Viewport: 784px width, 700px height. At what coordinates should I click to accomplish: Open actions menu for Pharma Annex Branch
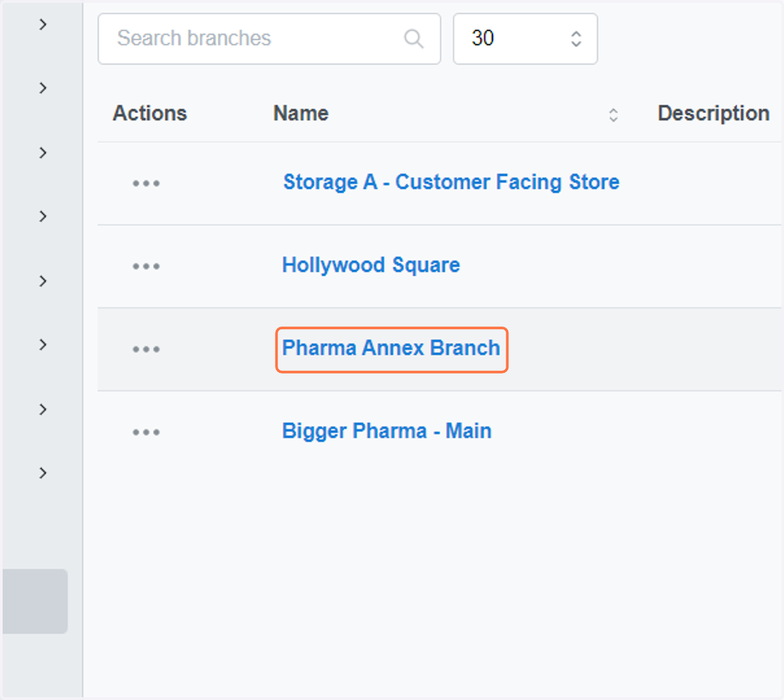pos(146,349)
